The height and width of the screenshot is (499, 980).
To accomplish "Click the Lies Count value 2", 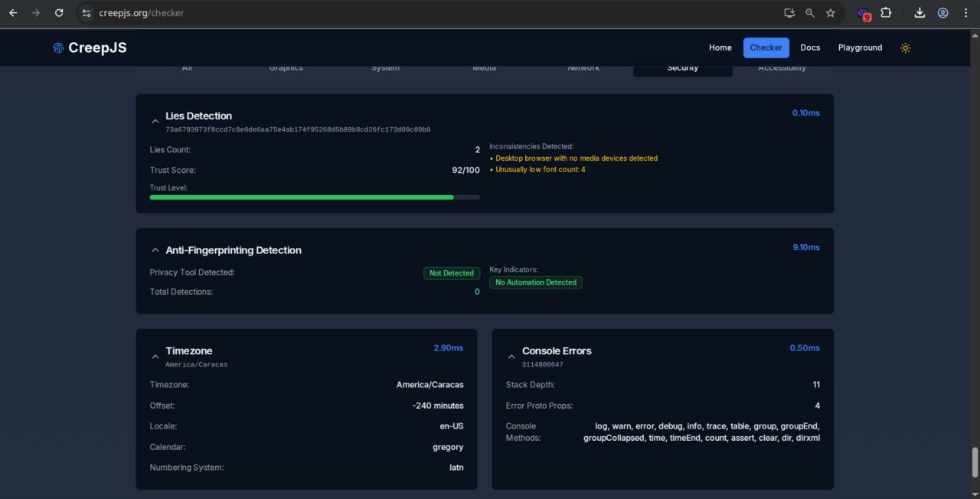I will pyautogui.click(x=477, y=150).
